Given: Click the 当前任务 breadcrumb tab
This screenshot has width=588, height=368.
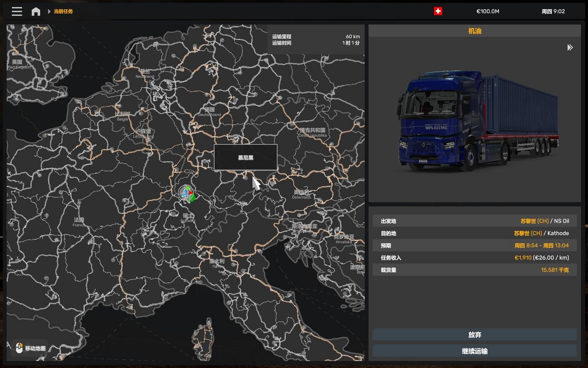Looking at the screenshot, I should coord(63,11).
